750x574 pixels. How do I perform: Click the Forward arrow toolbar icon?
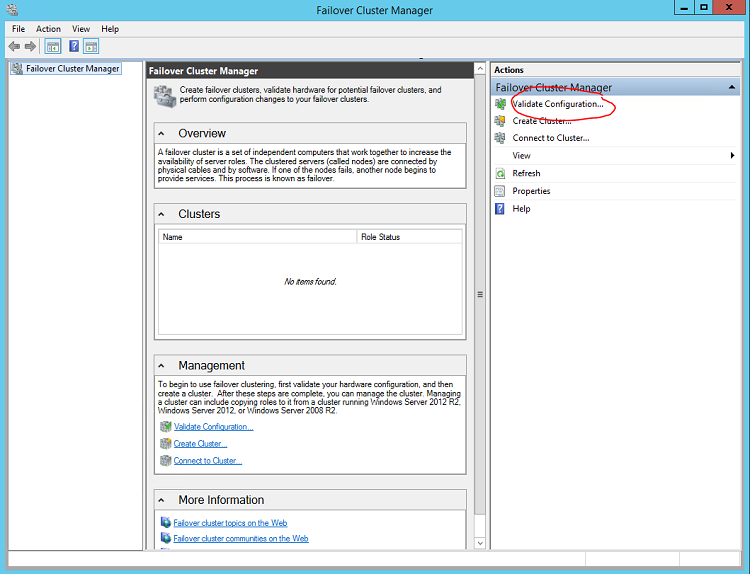31,46
